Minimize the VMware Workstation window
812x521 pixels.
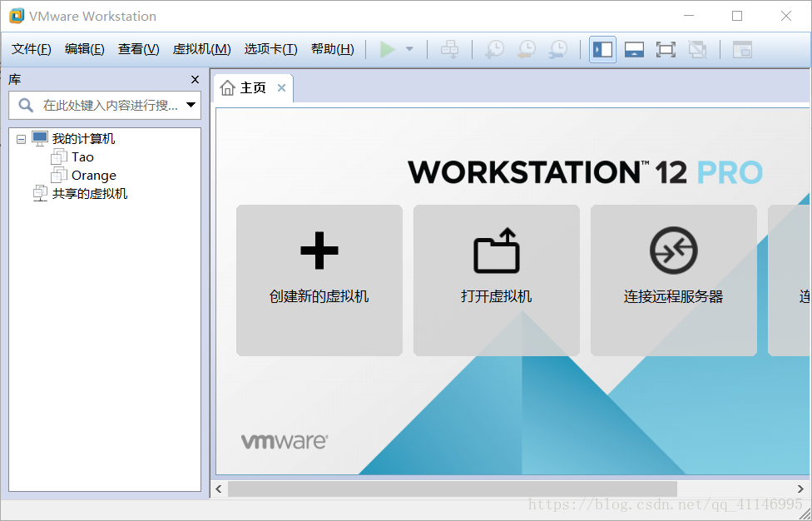click(689, 16)
